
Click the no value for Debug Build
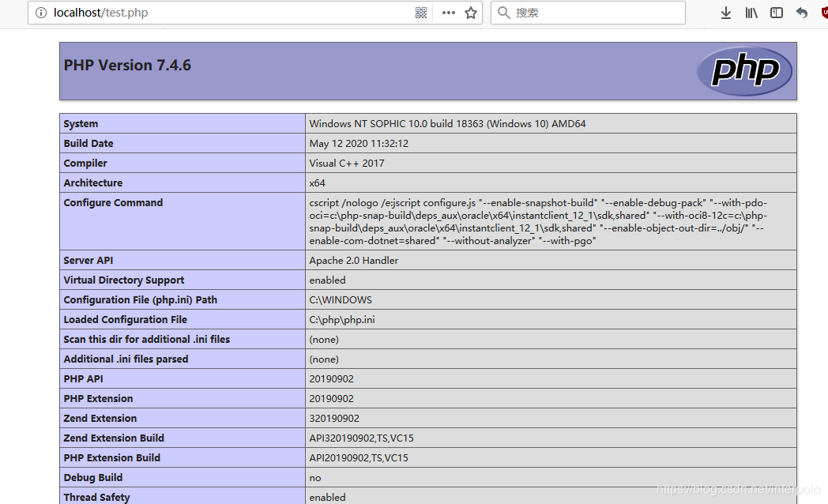[315, 478]
